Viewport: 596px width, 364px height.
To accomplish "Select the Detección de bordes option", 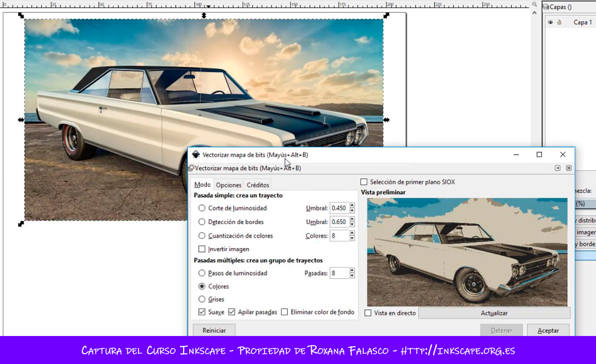I will tap(202, 222).
